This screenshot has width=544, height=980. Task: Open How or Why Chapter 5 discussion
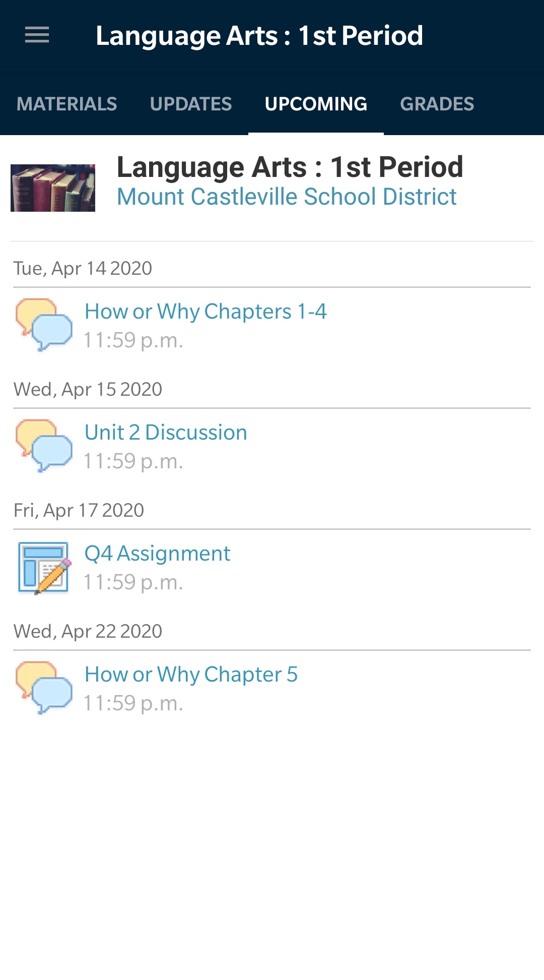tap(191, 675)
